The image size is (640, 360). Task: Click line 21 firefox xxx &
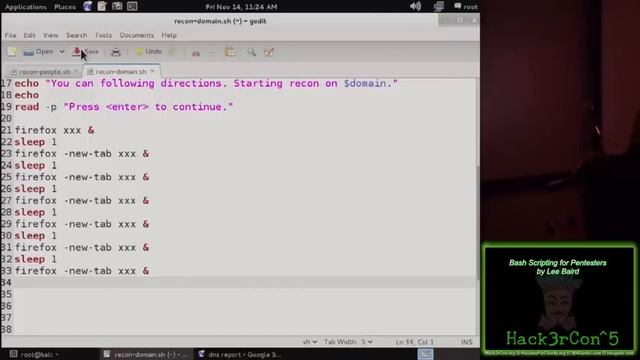point(54,131)
